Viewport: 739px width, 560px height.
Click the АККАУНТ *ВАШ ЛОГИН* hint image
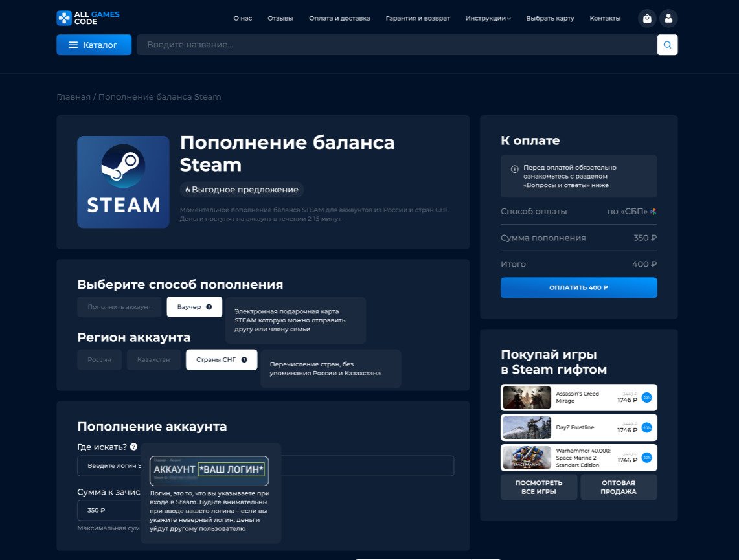point(209,471)
